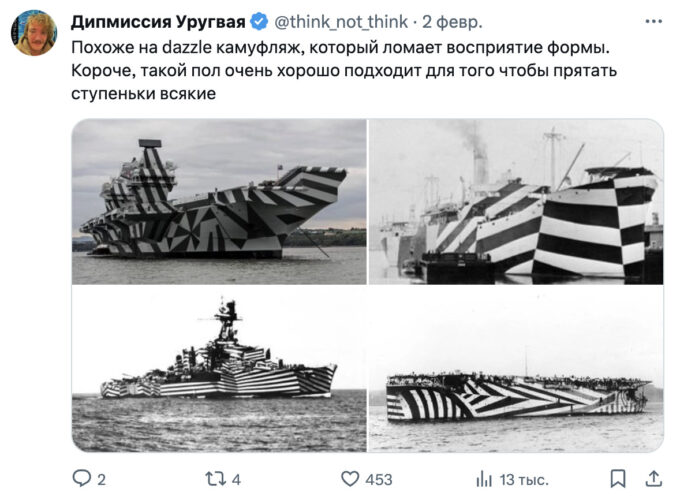
Task: Bookmark this tweet
Action: [618, 479]
